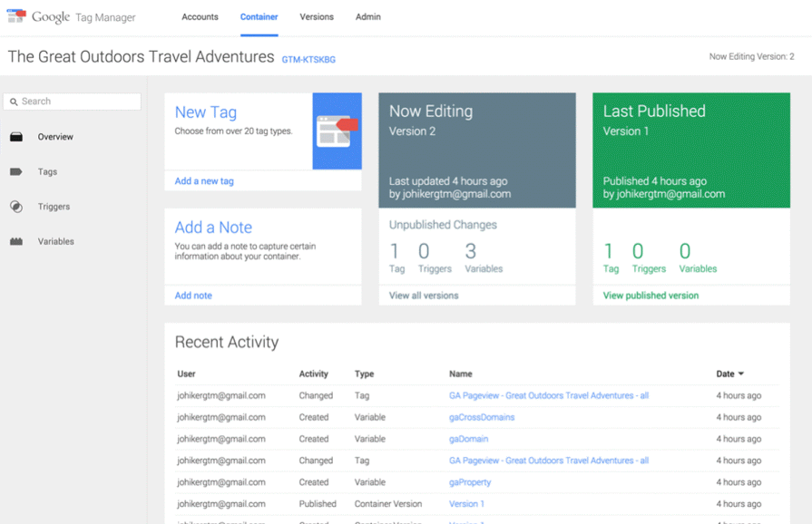The image size is (812, 524).
Task: Open the gaProperty variable link
Action: pos(470,482)
